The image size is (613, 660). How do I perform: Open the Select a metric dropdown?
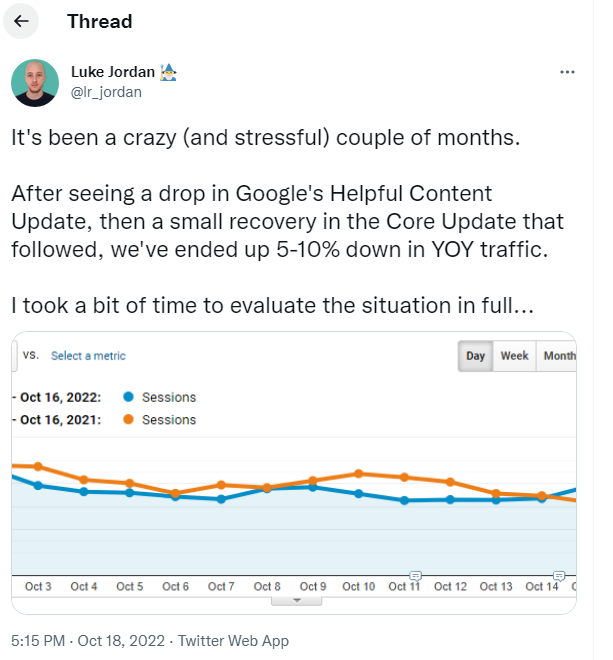88,356
